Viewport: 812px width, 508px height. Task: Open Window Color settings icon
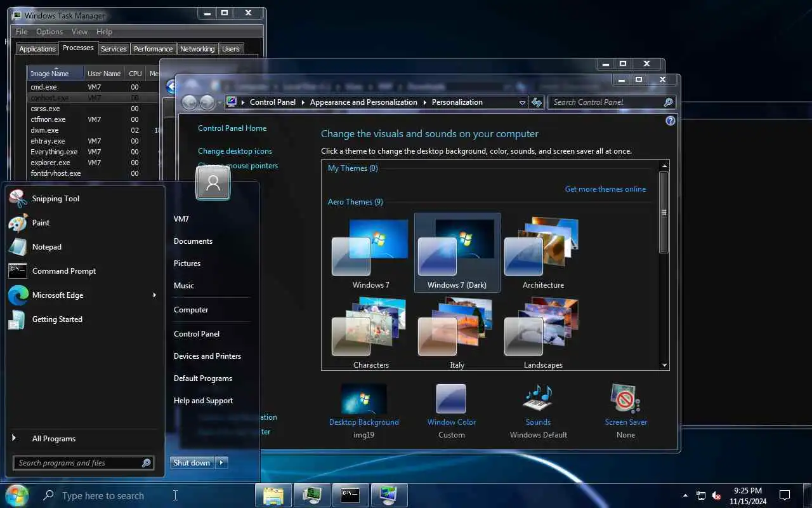click(x=451, y=399)
